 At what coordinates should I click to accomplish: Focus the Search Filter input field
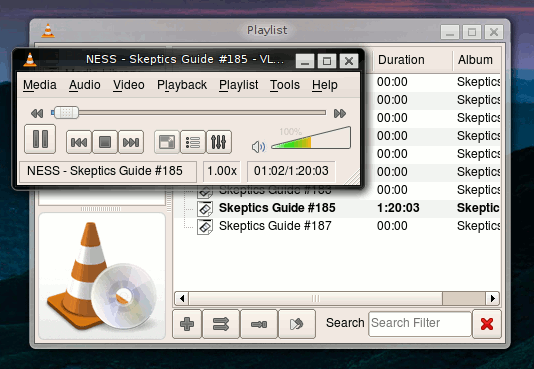point(420,323)
